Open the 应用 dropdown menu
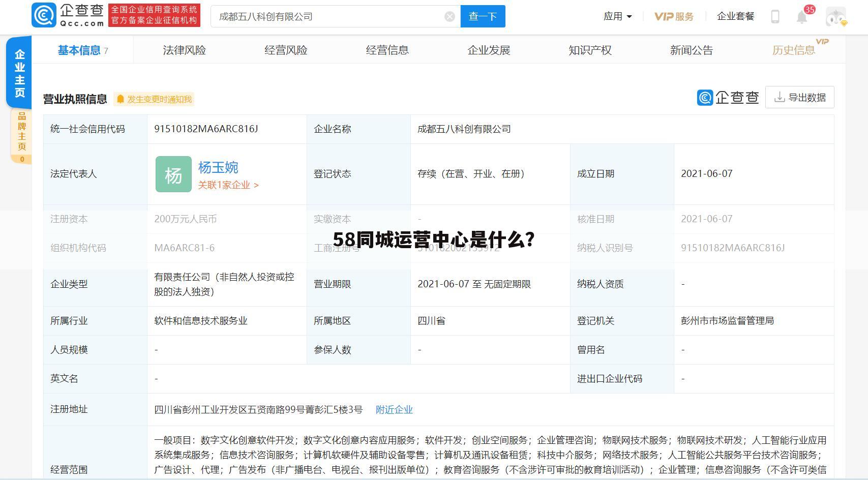Screen dimensions: 868x480 [617, 16]
